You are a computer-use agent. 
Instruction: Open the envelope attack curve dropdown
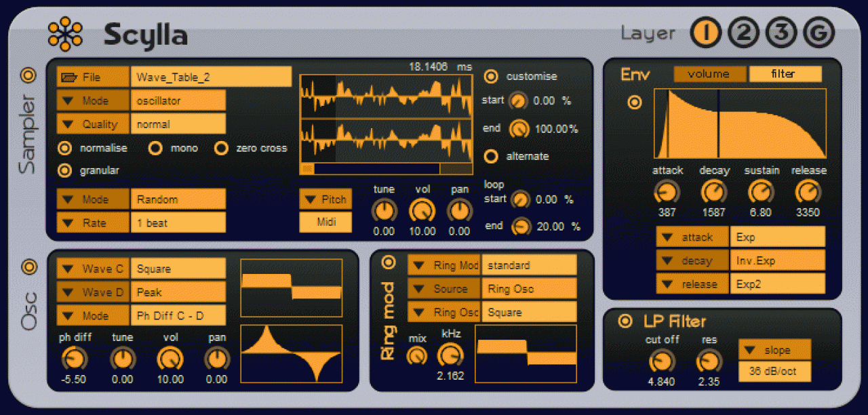pos(692,237)
